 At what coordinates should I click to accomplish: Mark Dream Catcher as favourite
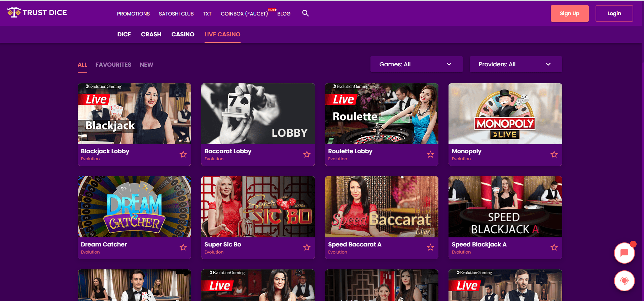tap(183, 247)
